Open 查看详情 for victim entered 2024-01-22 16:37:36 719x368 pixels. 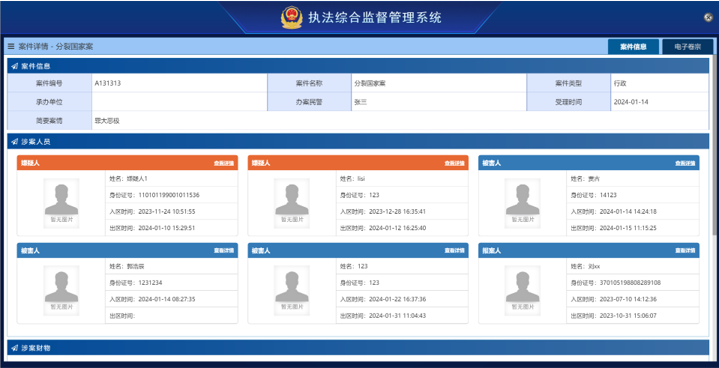pyautogui.click(x=454, y=251)
